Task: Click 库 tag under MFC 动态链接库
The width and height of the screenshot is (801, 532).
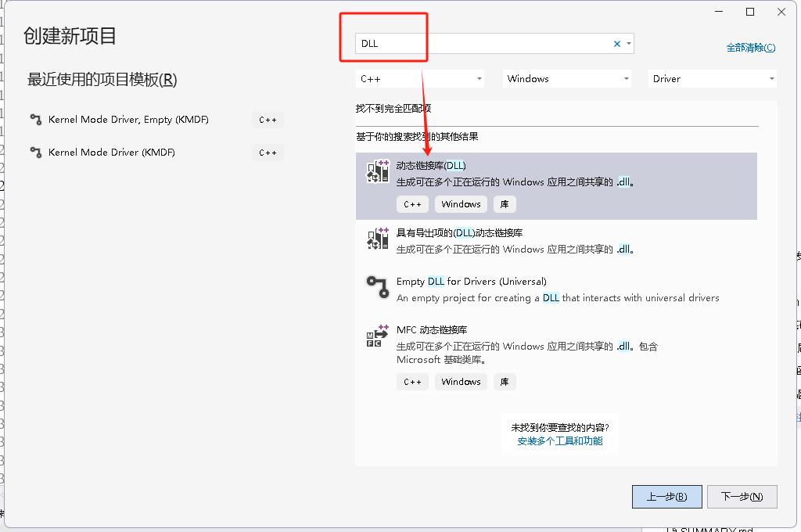Action: (505, 382)
